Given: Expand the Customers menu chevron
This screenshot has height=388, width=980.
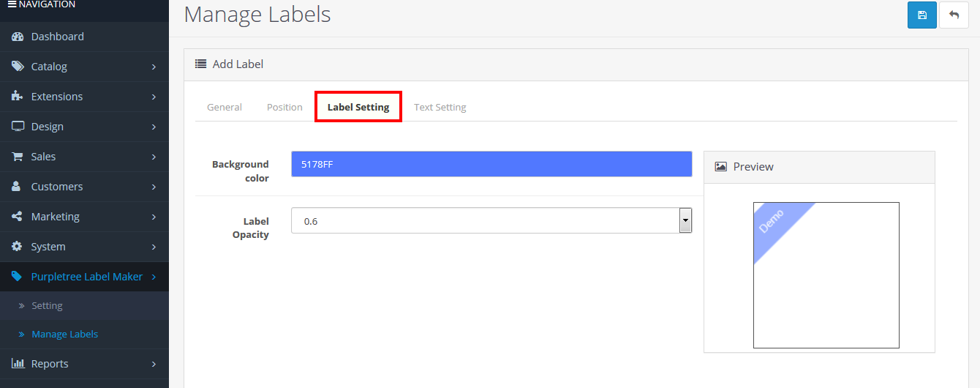Looking at the screenshot, I should pos(154,187).
